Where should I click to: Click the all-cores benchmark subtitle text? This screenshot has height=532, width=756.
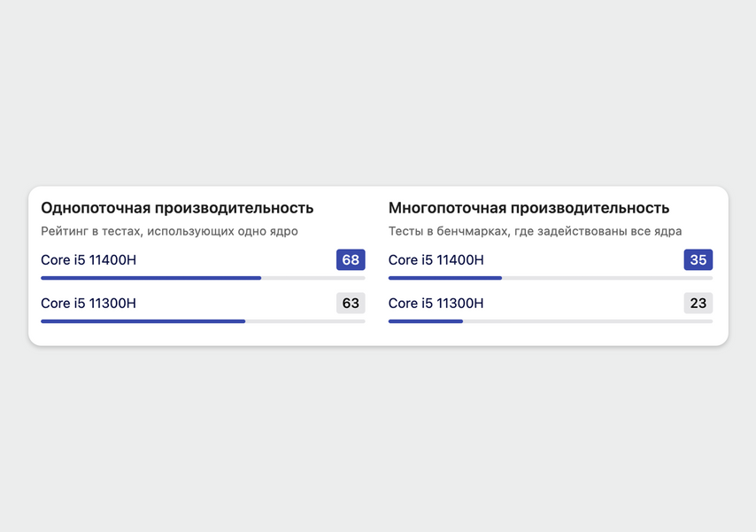point(536,232)
